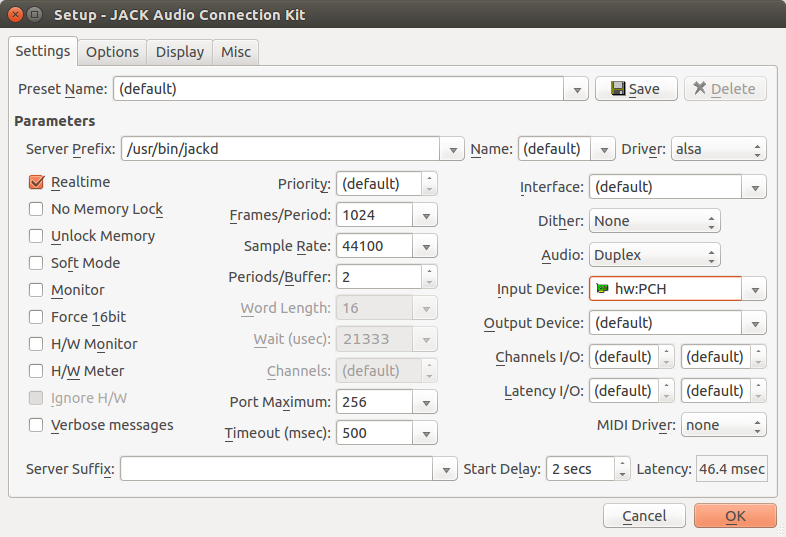Select the Settings tab
786x537 pixels.
(43, 51)
